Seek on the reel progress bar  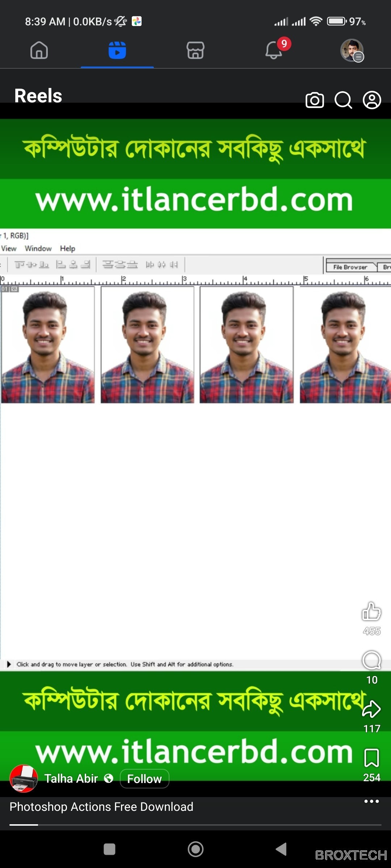coord(195,825)
